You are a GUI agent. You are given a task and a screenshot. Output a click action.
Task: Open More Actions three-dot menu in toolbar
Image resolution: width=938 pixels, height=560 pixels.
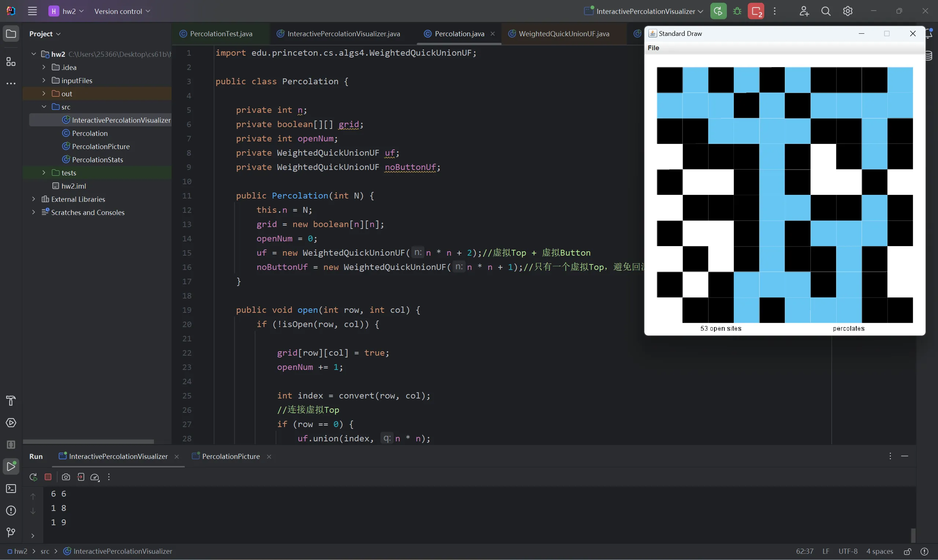click(x=775, y=11)
